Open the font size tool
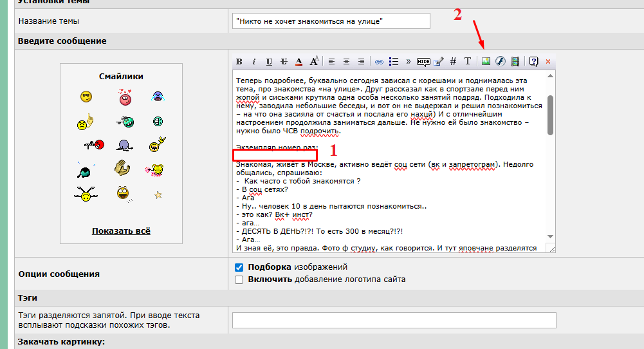The height and width of the screenshot is (349, 644). (314, 62)
